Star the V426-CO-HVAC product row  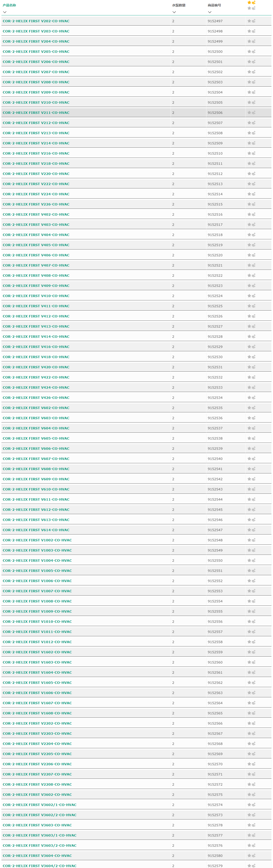click(249, 398)
